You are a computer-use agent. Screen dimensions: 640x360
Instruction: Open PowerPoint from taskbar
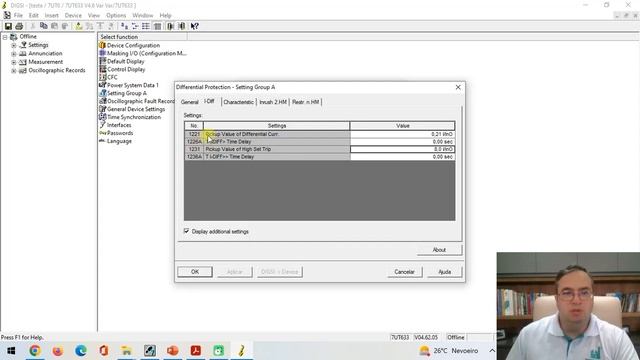pyautogui.click(x=173, y=351)
